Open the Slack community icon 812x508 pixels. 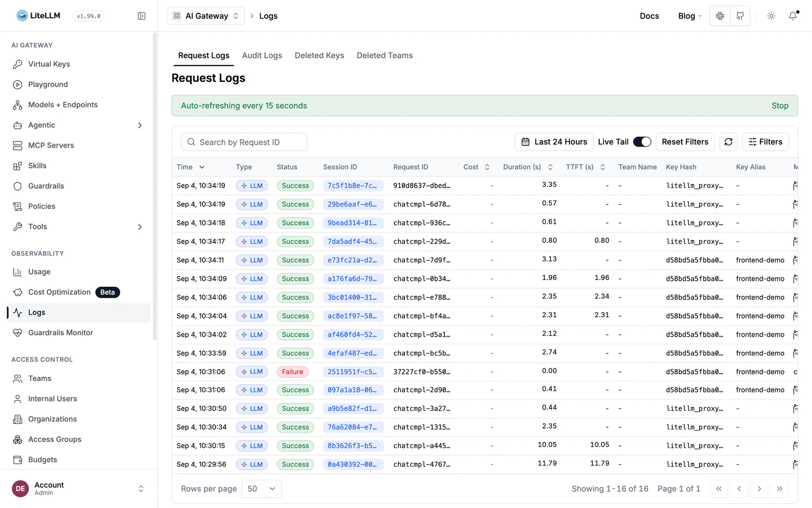coord(720,16)
